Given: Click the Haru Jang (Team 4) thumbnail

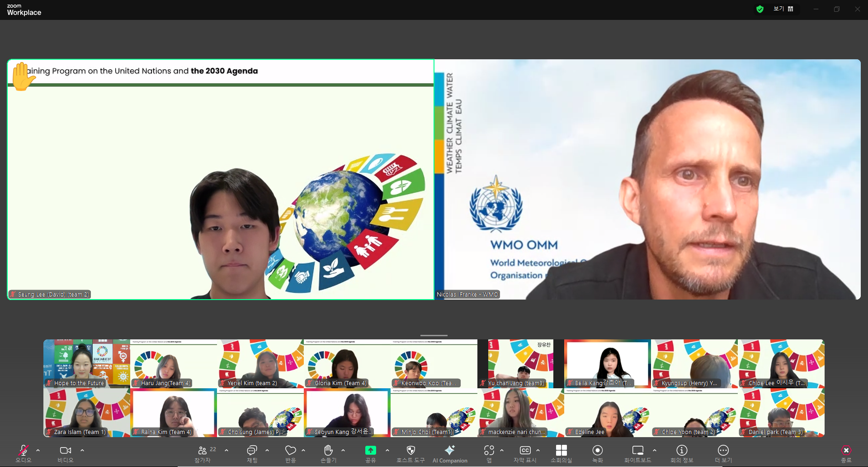Looking at the screenshot, I should 174,364.
